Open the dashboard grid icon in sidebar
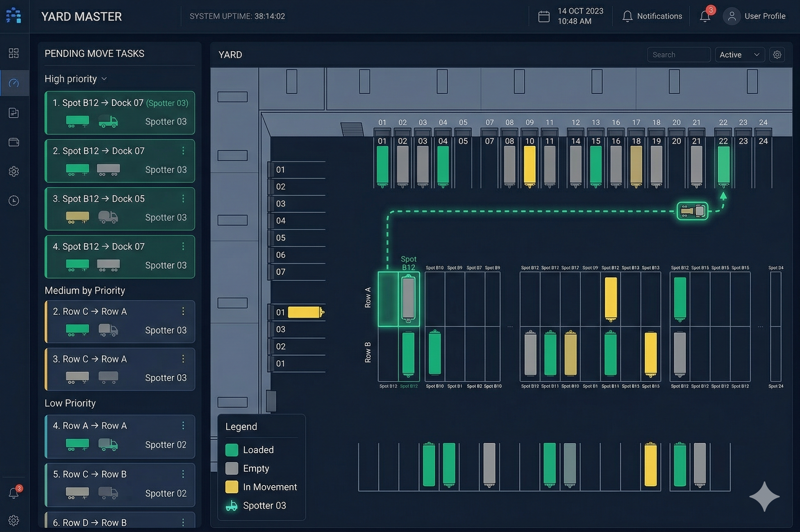The width and height of the screenshot is (800, 532). pyautogui.click(x=14, y=53)
